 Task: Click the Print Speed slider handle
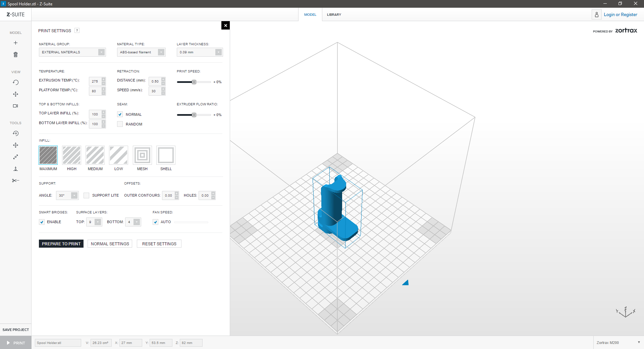pyautogui.click(x=194, y=82)
